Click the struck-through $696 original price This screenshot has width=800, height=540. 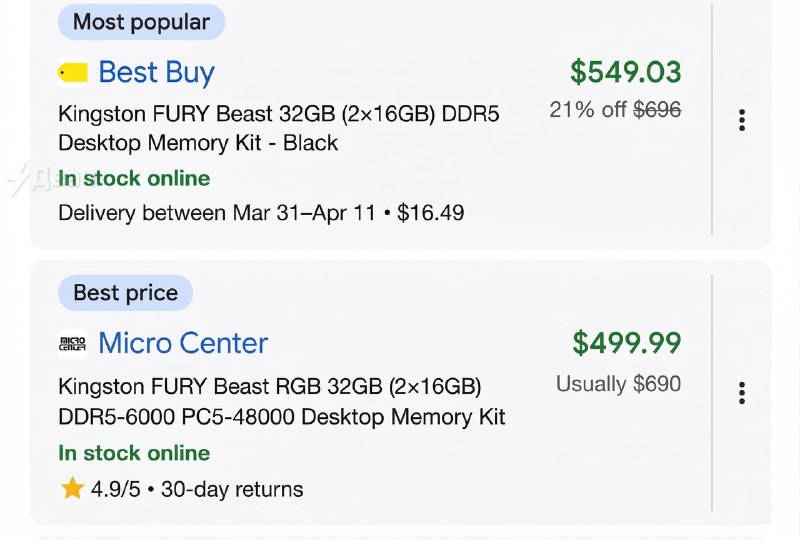click(657, 110)
